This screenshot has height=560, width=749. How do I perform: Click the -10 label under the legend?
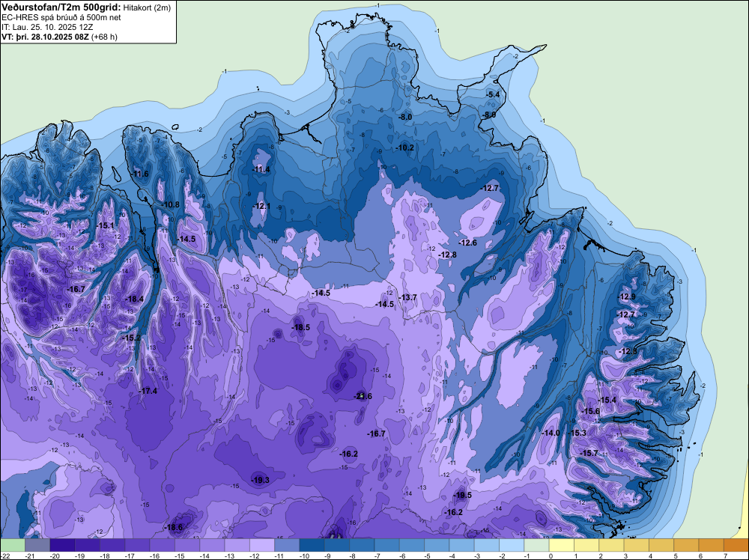pyautogui.click(x=306, y=556)
